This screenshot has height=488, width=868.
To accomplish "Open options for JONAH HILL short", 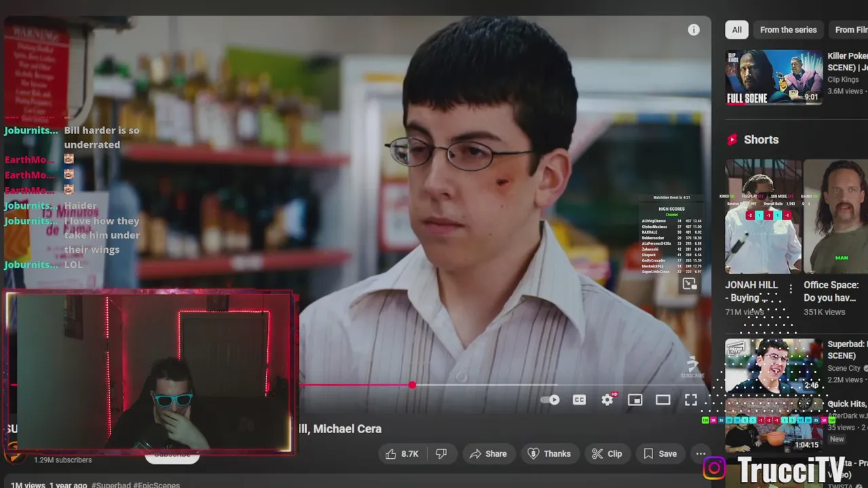I will (x=791, y=289).
